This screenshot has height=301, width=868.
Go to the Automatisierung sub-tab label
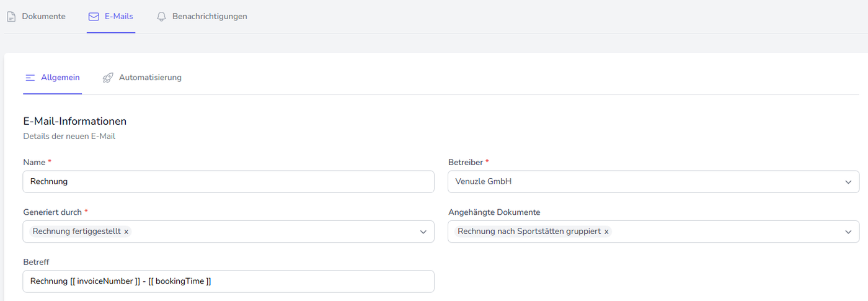[x=150, y=78]
